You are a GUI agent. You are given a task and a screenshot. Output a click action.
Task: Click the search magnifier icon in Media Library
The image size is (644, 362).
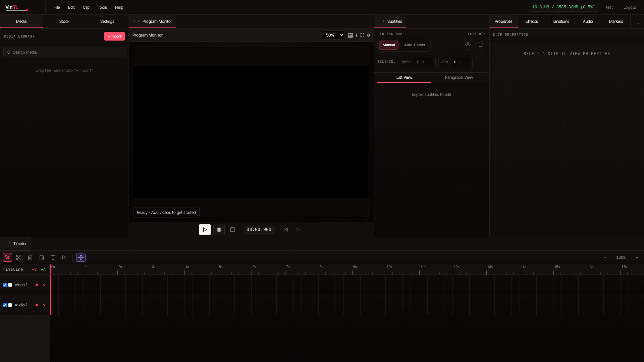pos(9,52)
